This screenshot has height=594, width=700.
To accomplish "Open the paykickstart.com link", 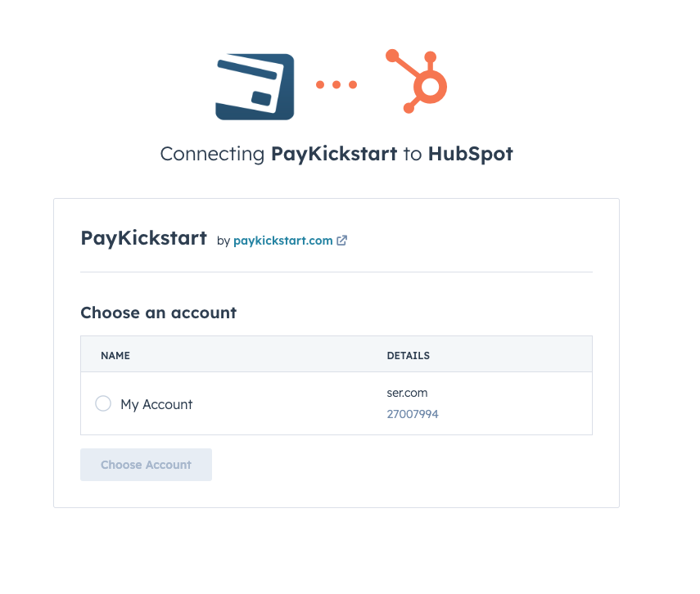I will [x=283, y=241].
